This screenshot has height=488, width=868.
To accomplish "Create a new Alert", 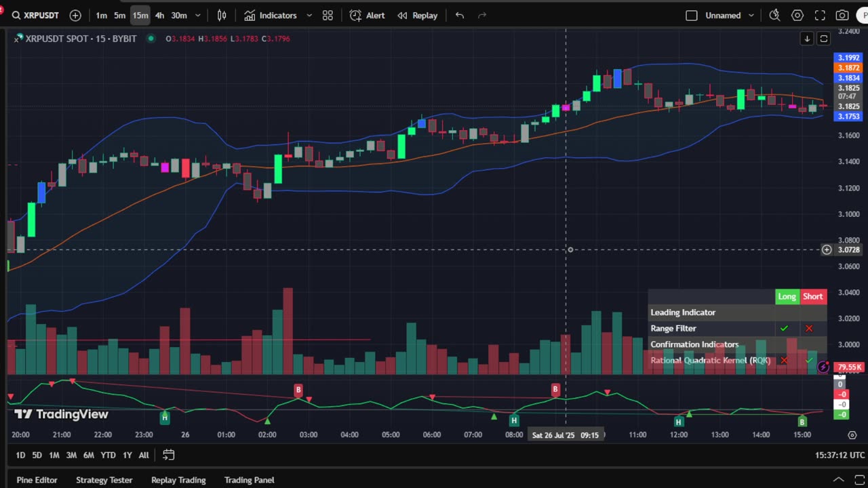I will click(x=367, y=15).
